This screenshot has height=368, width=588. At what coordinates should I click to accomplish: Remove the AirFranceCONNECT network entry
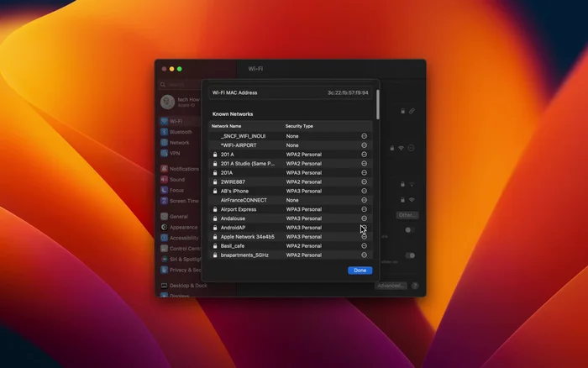(364, 200)
